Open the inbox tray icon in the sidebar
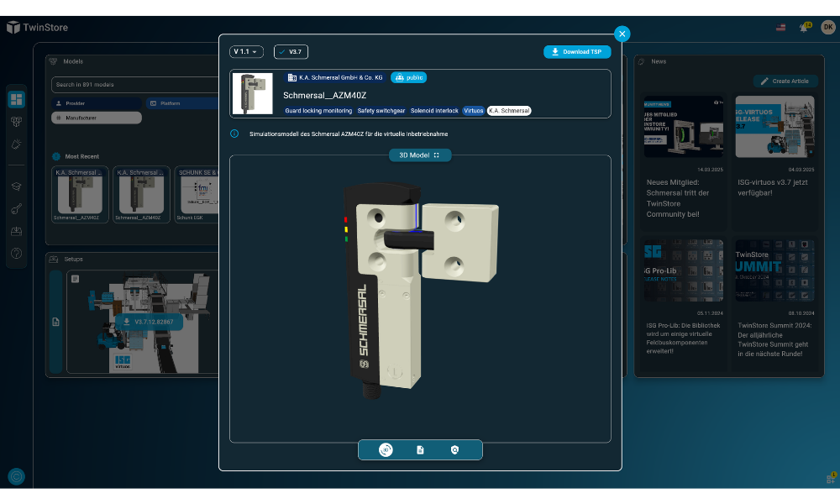The width and height of the screenshot is (840, 504). coord(17,231)
